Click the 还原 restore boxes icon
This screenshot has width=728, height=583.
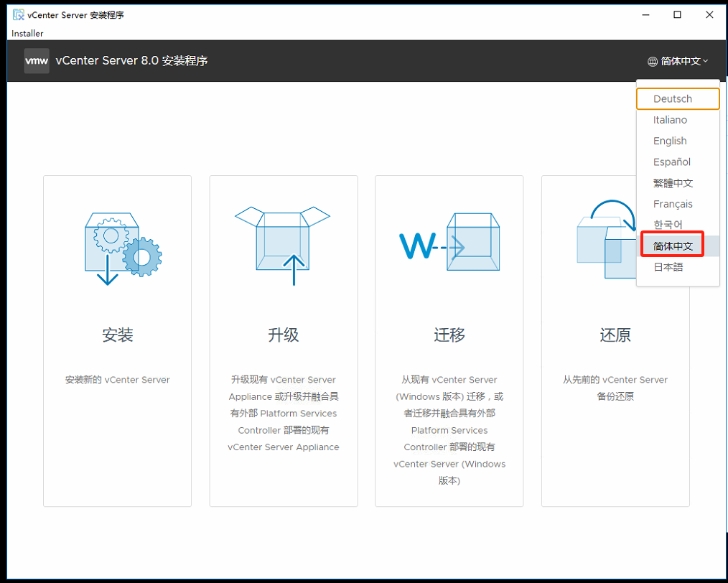coord(607,239)
